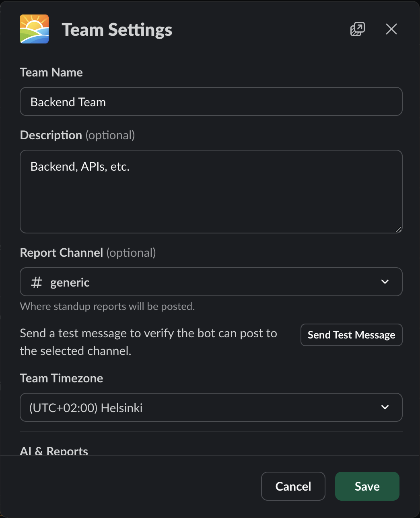
Task: Click the Team Timezone label
Action: click(x=62, y=378)
